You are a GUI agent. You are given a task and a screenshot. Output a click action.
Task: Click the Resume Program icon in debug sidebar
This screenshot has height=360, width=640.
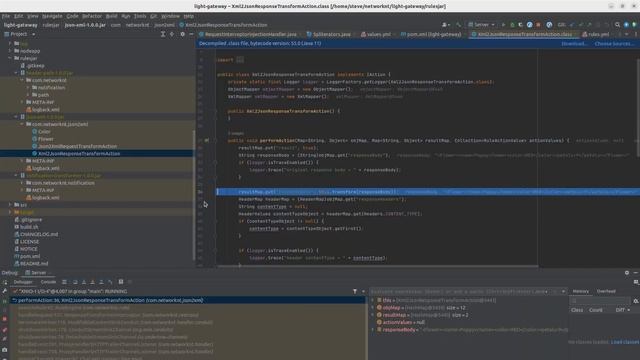(4, 301)
